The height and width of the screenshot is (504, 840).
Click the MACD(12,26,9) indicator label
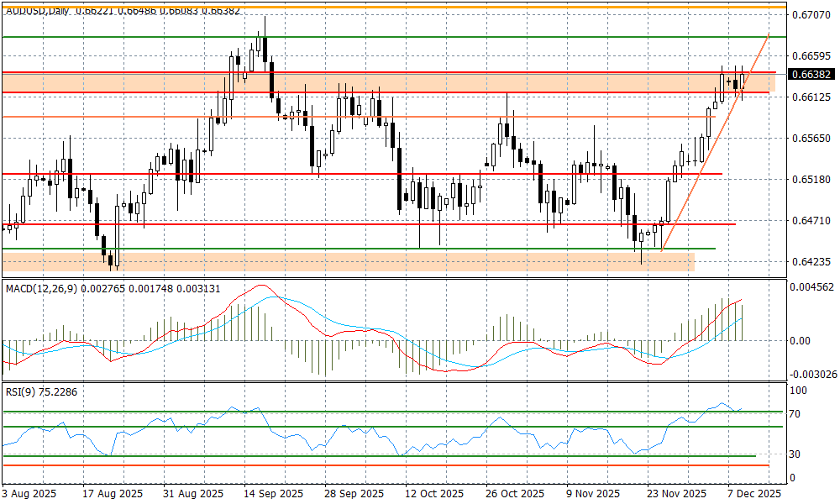pyautogui.click(x=42, y=289)
